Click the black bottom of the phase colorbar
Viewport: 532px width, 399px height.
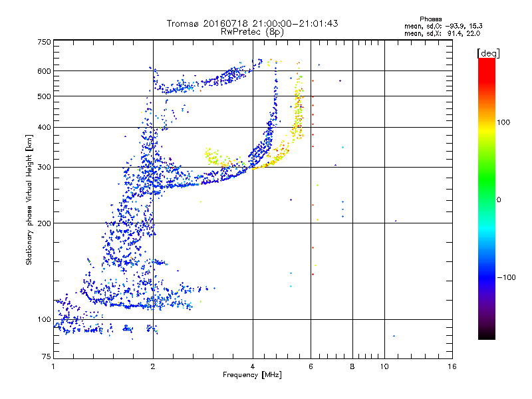487,334
